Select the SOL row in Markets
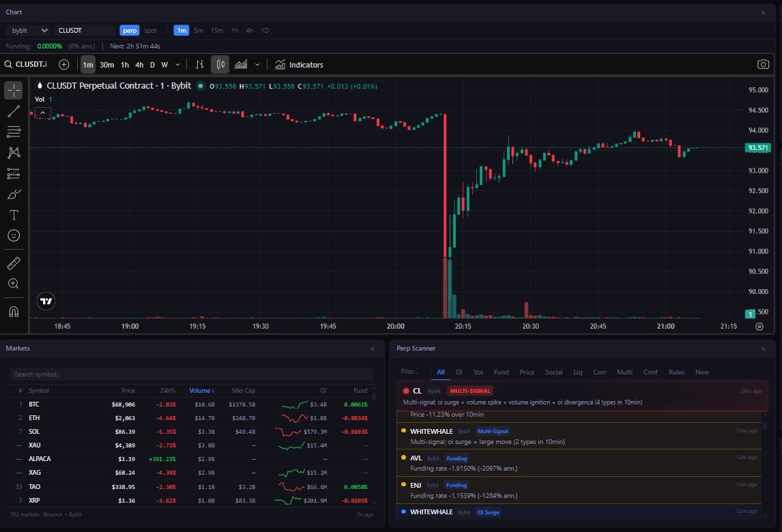This screenshot has height=532, width=782. [192, 432]
